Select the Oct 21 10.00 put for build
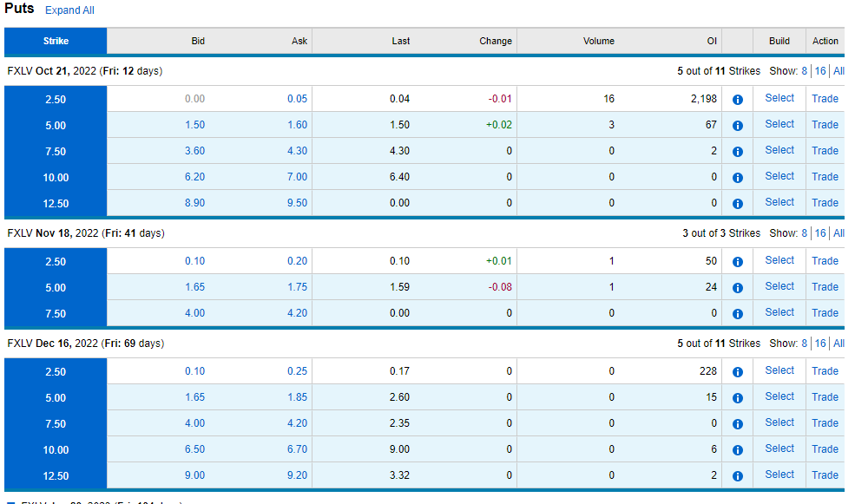Screen dimensions: 855x504 779,176
